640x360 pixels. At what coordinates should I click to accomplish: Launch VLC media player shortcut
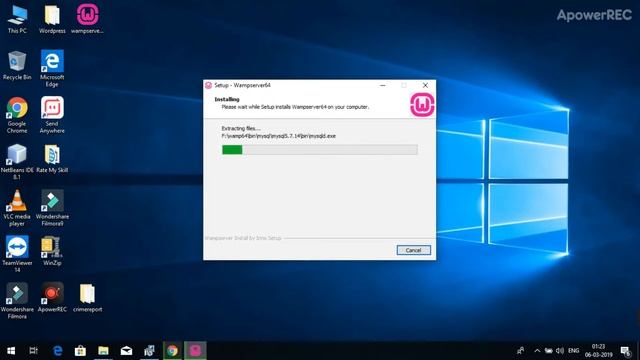click(x=17, y=208)
